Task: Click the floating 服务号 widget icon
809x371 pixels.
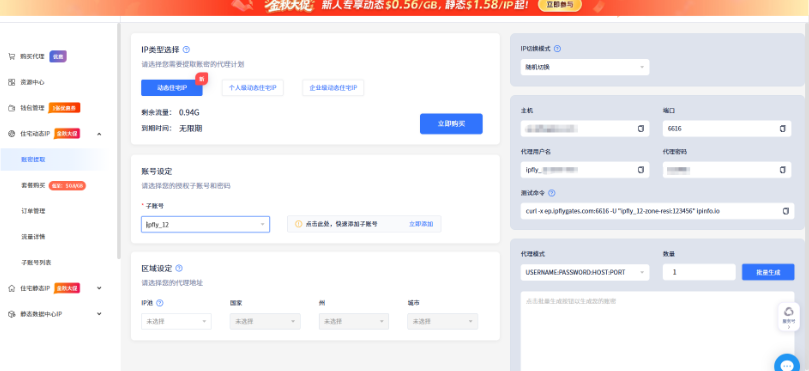Action: tap(788, 316)
